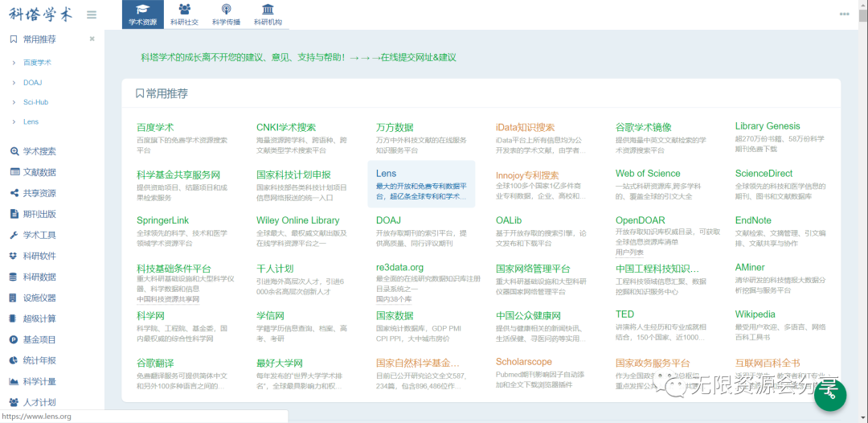Click the 科研软件 dropbox-style icon
The height and width of the screenshot is (423, 868).
[14, 256]
